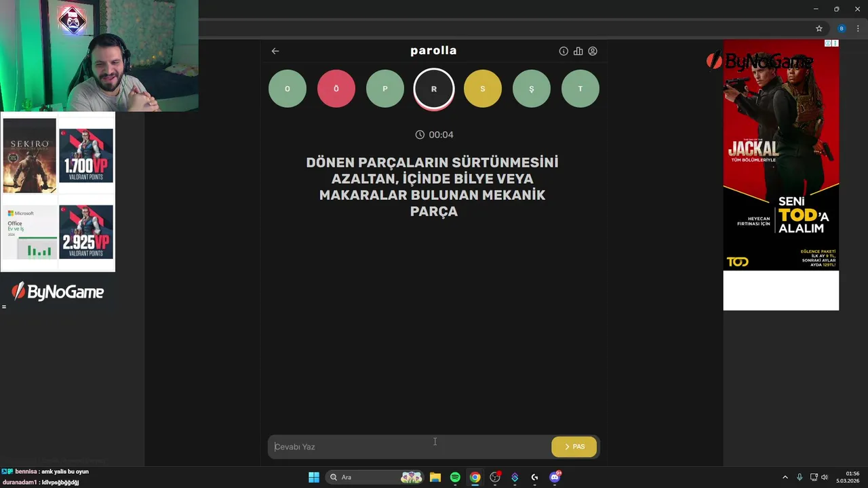
Task: Click the bennisa chat message
Action: click(x=45, y=471)
